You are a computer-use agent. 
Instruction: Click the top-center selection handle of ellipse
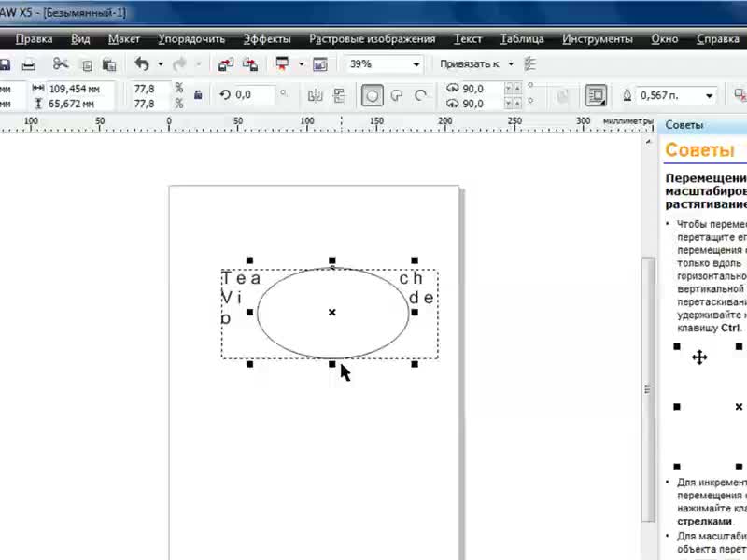(332, 260)
